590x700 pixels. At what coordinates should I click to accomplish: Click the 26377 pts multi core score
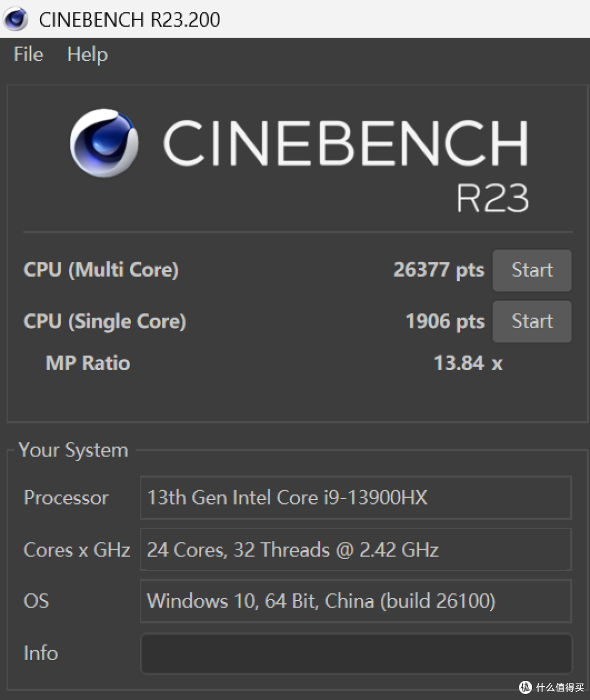click(439, 270)
